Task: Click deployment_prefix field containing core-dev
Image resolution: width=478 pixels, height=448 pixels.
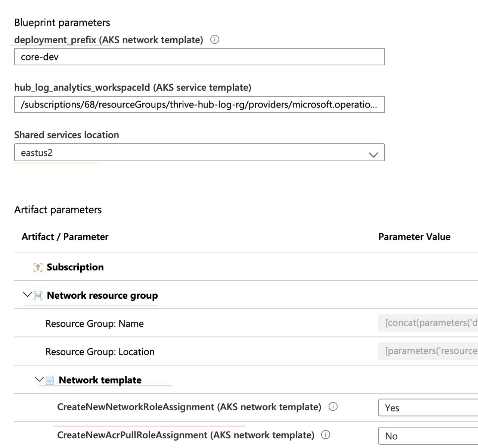Action: (199, 57)
